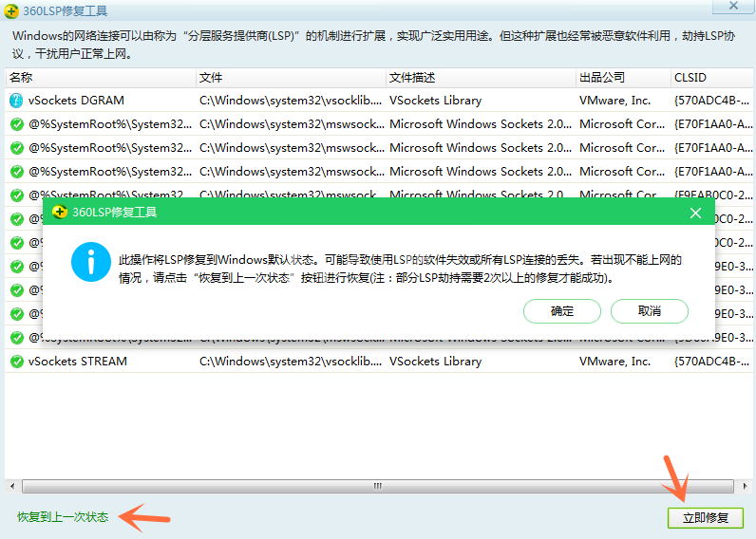The width and height of the screenshot is (756, 539).
Task: Sort by the CLSID column header
Action: click(x=711, y=78)
